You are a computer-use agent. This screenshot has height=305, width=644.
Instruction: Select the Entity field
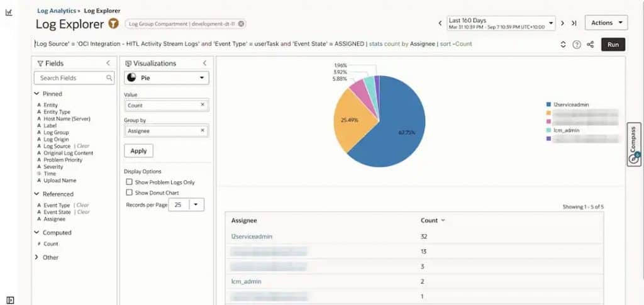tap(50, 105)
